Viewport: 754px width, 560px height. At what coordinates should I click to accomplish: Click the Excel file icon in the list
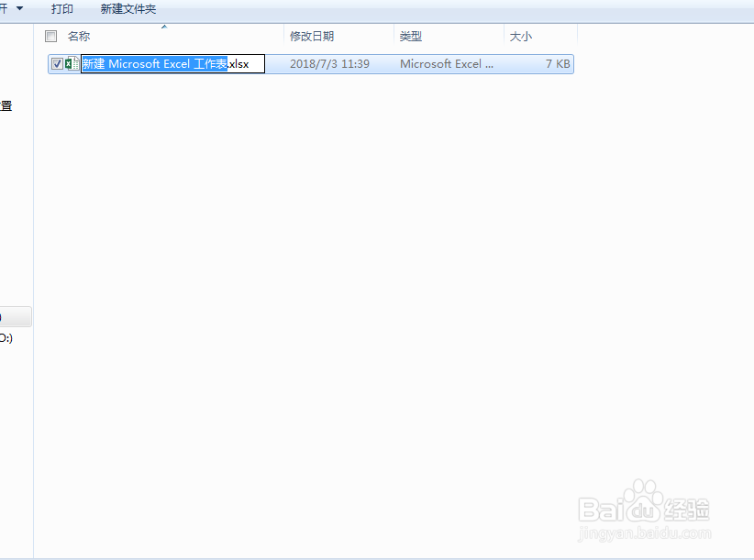coord(72,63)
